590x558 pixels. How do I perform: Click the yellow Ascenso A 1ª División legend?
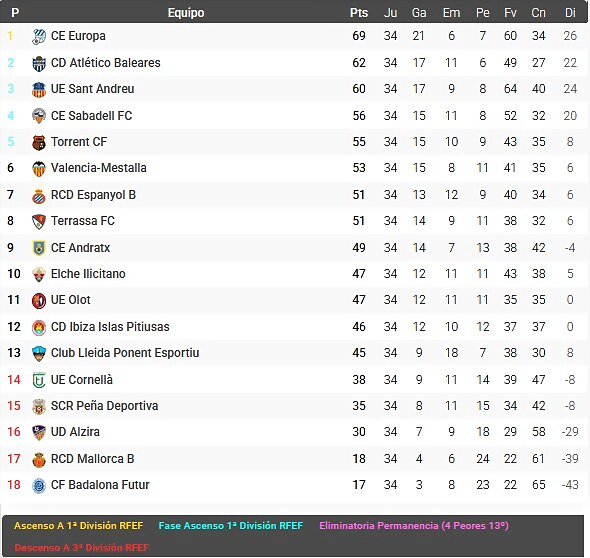pos(79,526)
